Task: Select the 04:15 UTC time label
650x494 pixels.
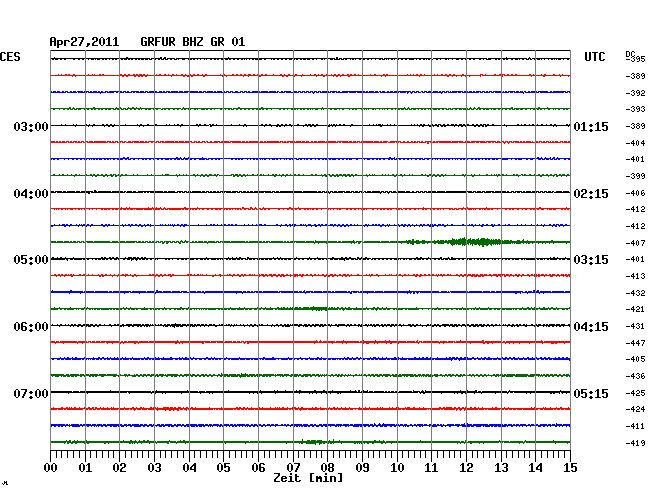Action: [591, 327]
